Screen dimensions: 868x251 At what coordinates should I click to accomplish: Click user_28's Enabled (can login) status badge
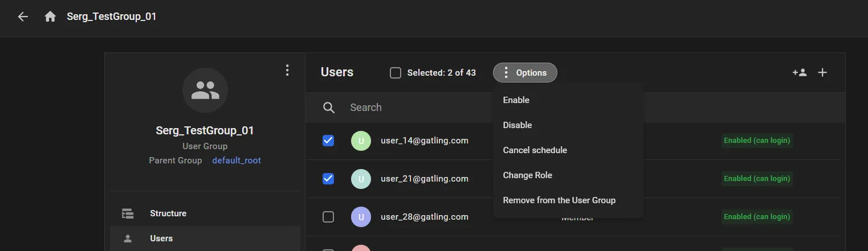[x=757, y=217]
